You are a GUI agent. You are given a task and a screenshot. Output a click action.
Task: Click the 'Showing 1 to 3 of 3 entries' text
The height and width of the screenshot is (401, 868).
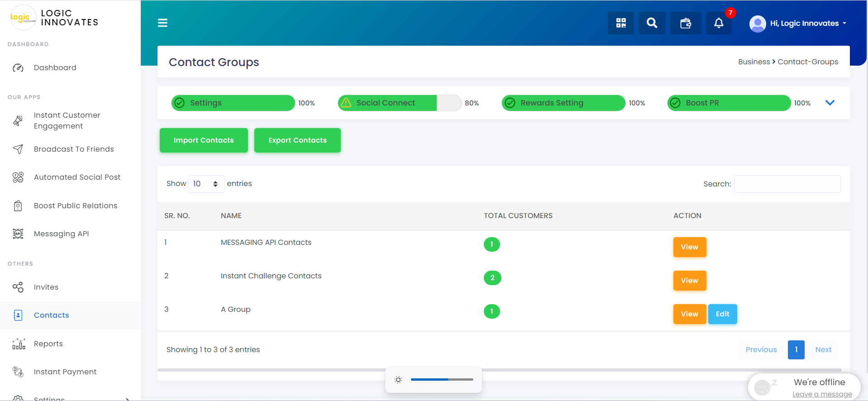213,350
